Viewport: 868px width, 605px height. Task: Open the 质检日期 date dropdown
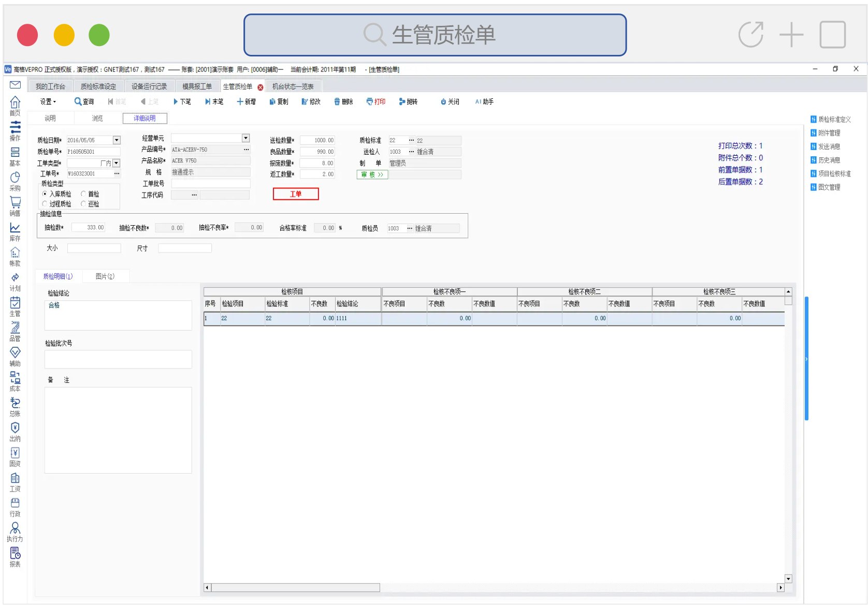[117, 140]
